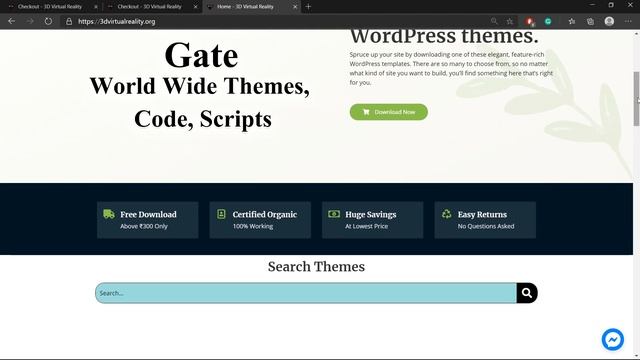The width and height of the screenshot is (640, 360).
Task: Close the first Checkout tab
Action: point(96,7)
